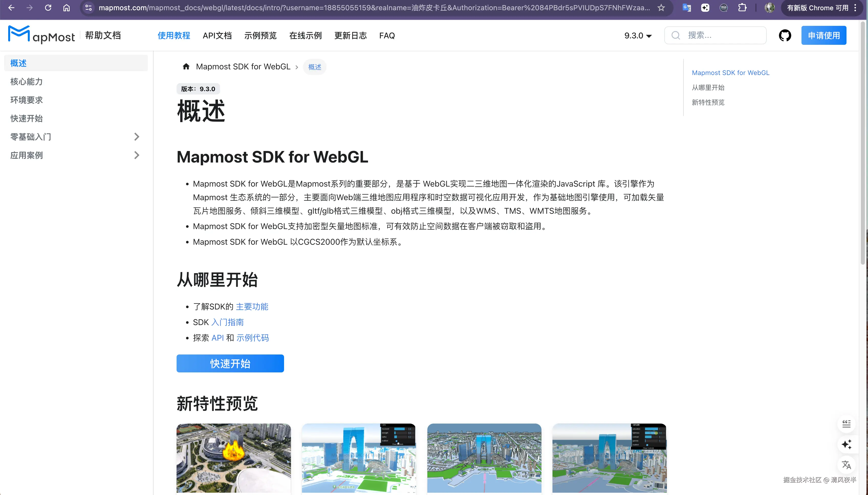Follow the 主要功能 link
Viewport: 868px width, 495px height.
pyautogui.click(x=252, y=306)
